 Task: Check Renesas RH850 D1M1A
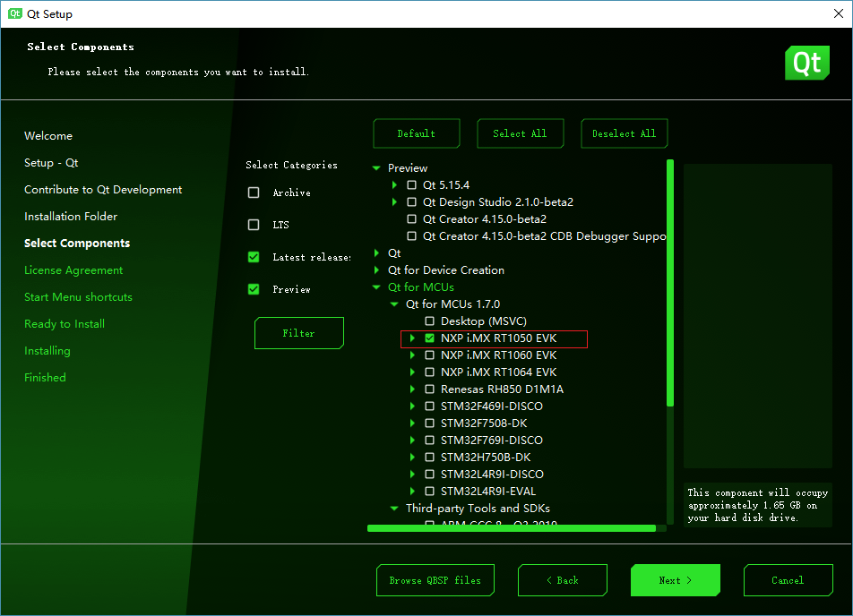pos(430,389)
